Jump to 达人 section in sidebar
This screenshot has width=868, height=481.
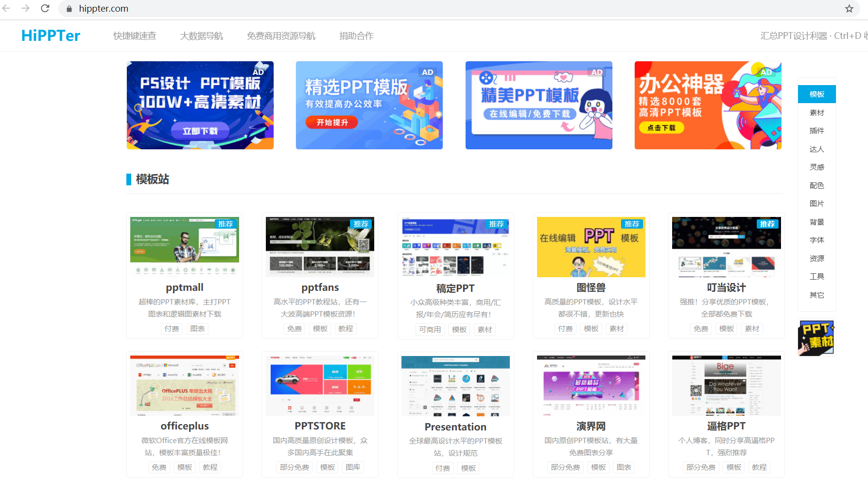click(817, 149)
